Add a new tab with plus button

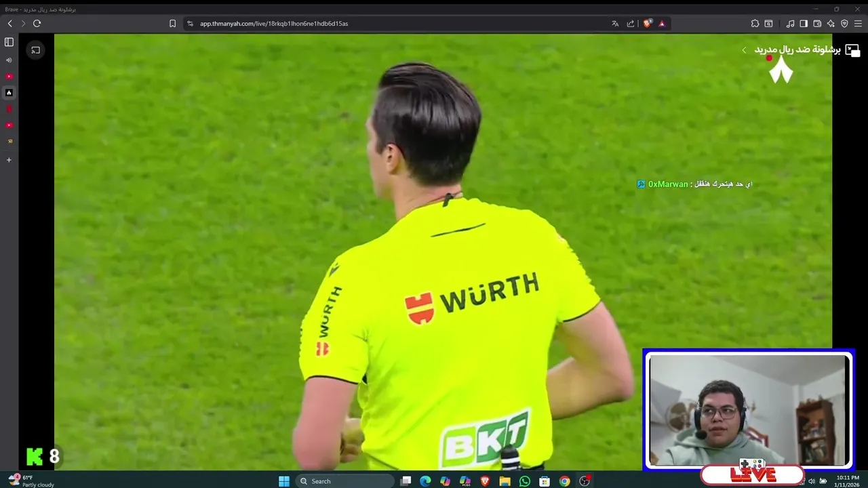9,160
